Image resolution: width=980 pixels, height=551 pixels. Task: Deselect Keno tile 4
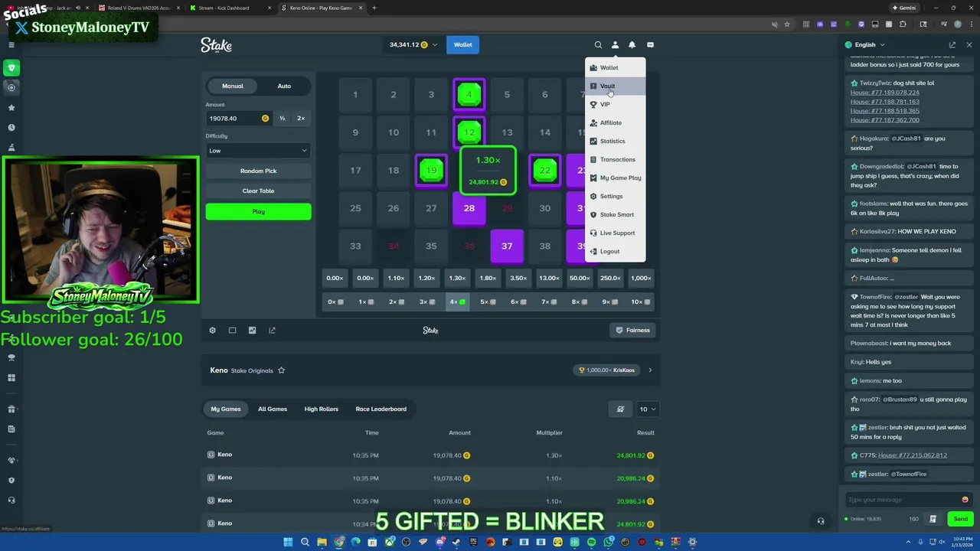tap(469, 95)
